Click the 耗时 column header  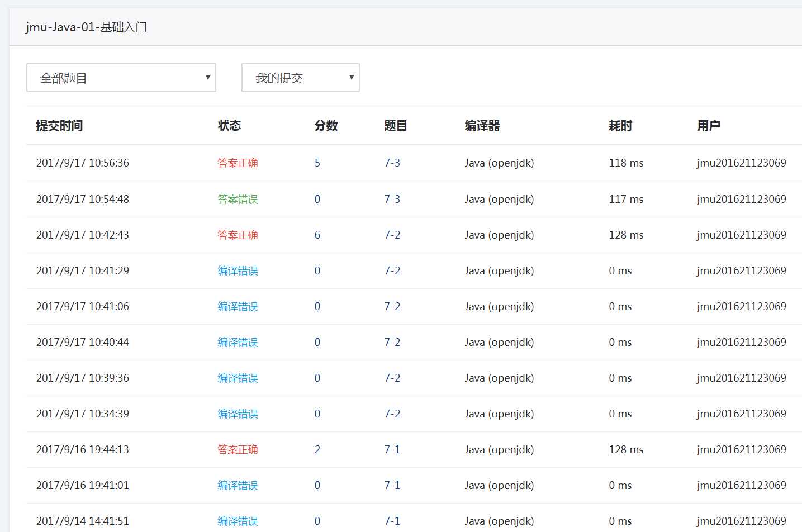(x=620, y=126)
